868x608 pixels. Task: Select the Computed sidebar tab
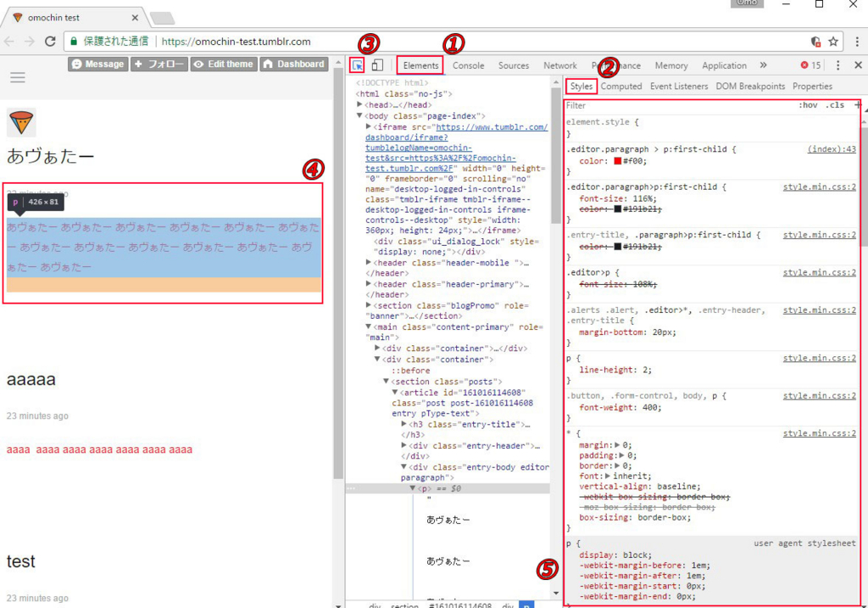pos(621,86)
